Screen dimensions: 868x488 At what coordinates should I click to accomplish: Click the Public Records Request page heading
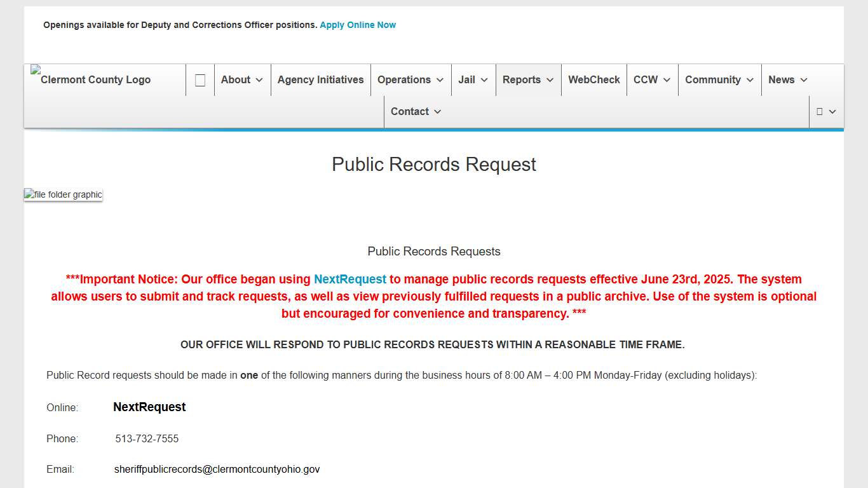[x=434, y=164]
